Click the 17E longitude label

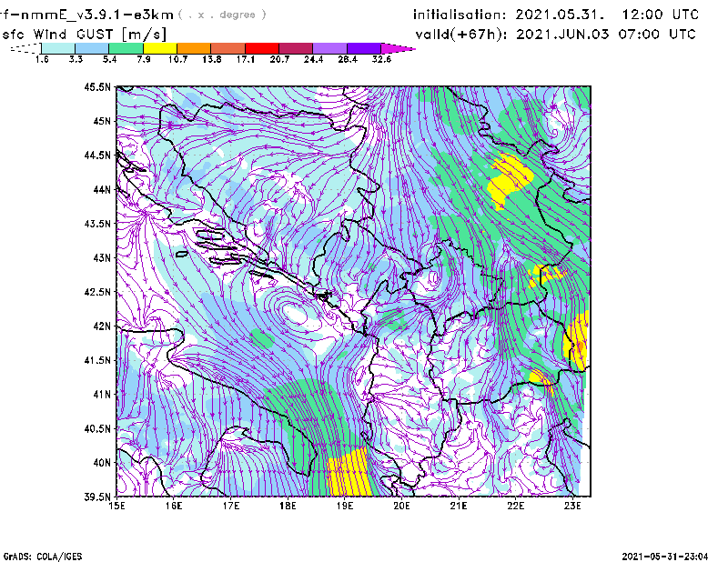point(231,506)
